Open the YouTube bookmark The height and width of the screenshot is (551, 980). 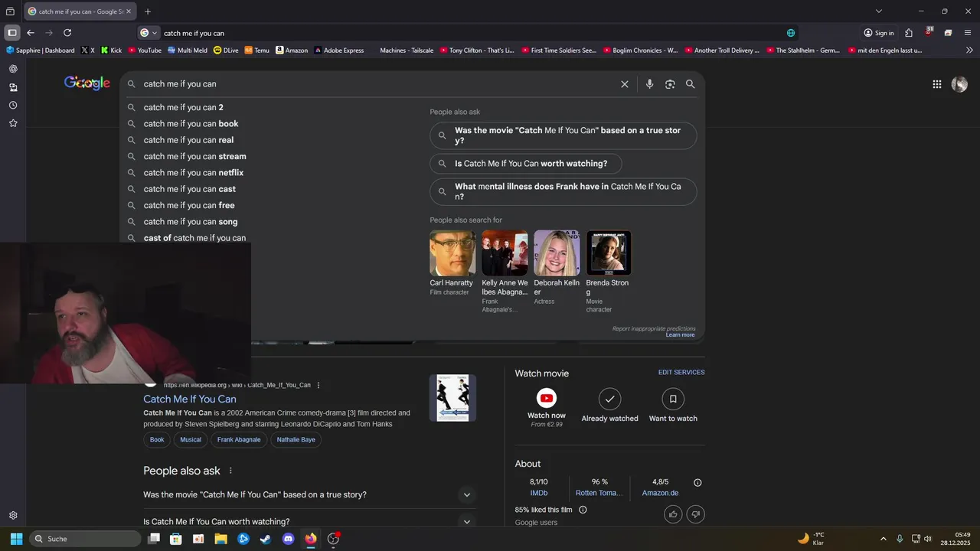[x=145, y=51]
